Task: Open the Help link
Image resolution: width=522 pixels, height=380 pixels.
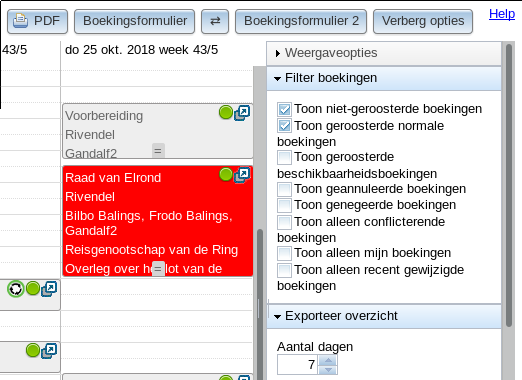Action: pos(502,14)
